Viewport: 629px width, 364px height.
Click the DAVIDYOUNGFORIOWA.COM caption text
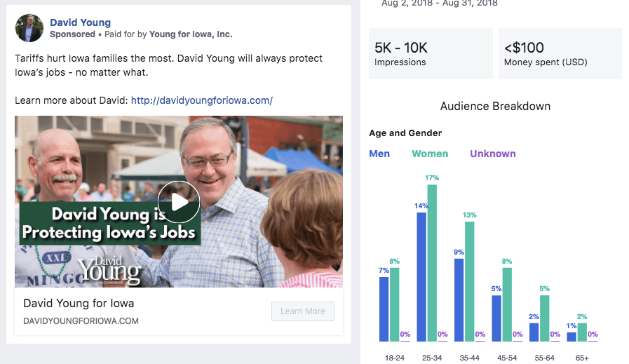pos(81,321)
